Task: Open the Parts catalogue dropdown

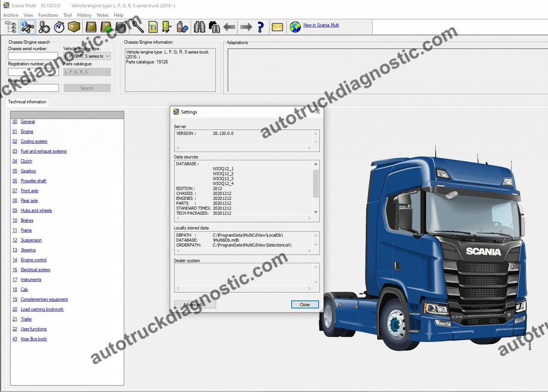Action: (x=108, y=72)
